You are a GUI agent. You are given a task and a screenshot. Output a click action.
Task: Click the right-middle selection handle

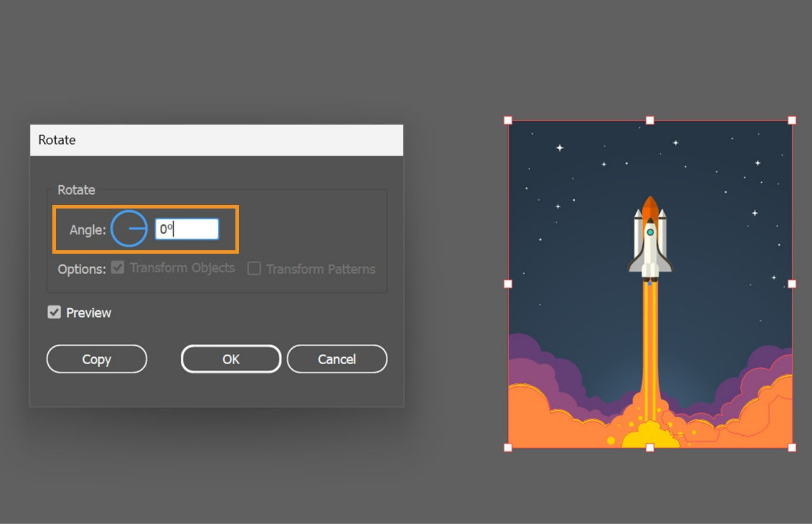(792, 284)
